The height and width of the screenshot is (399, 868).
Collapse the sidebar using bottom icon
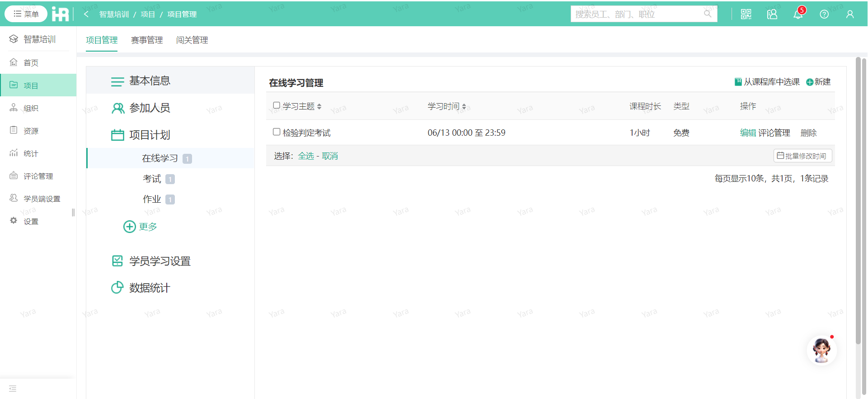tap(13, 389)
